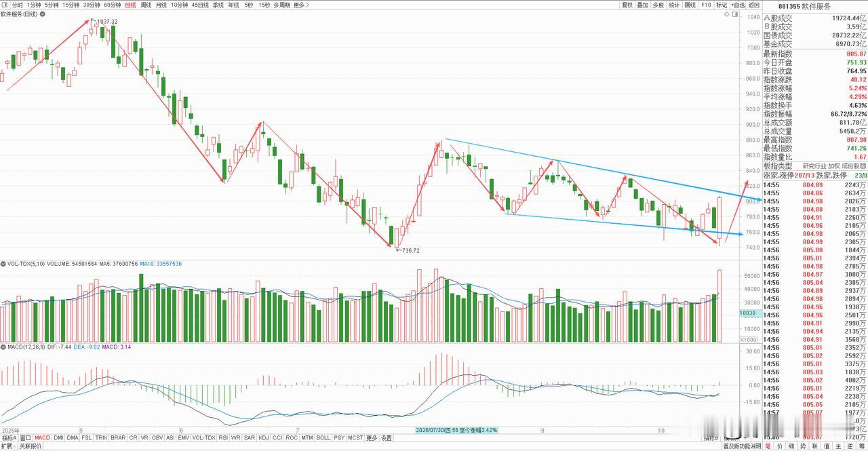Open 普及版功能说明 link

(x=741, y=446)
